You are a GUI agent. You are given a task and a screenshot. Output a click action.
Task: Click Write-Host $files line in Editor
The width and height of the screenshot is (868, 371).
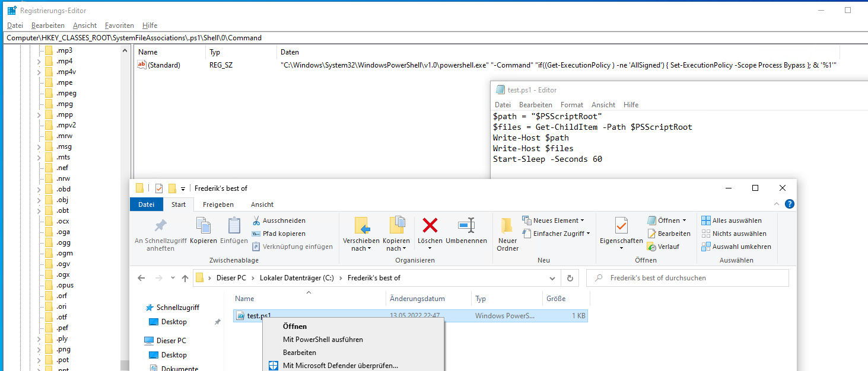[535, 149]
